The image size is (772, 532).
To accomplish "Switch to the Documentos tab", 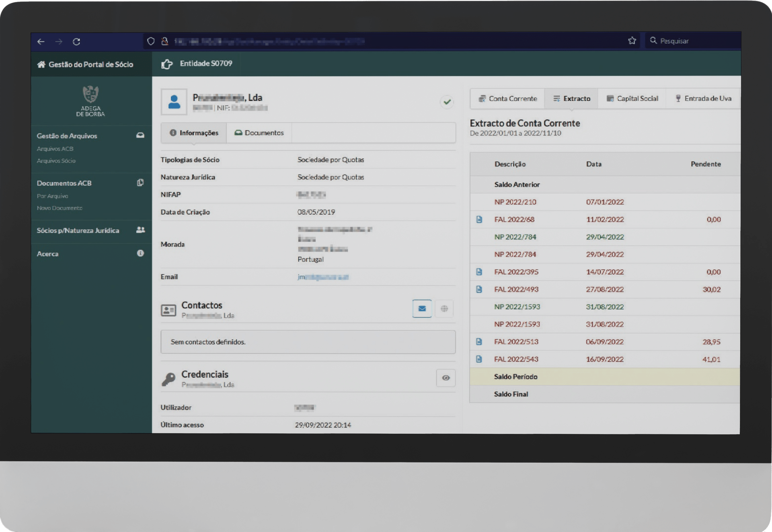I will (259, 133).
